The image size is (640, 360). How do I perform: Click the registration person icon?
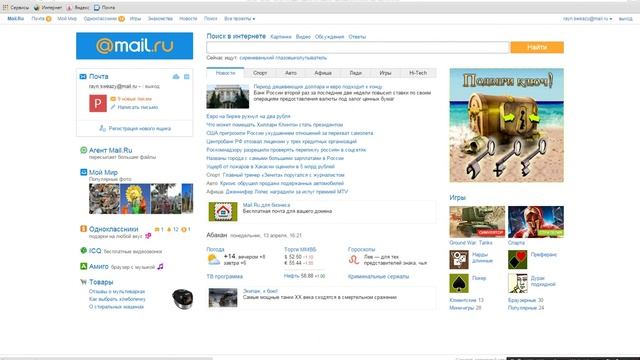point(102,128)
